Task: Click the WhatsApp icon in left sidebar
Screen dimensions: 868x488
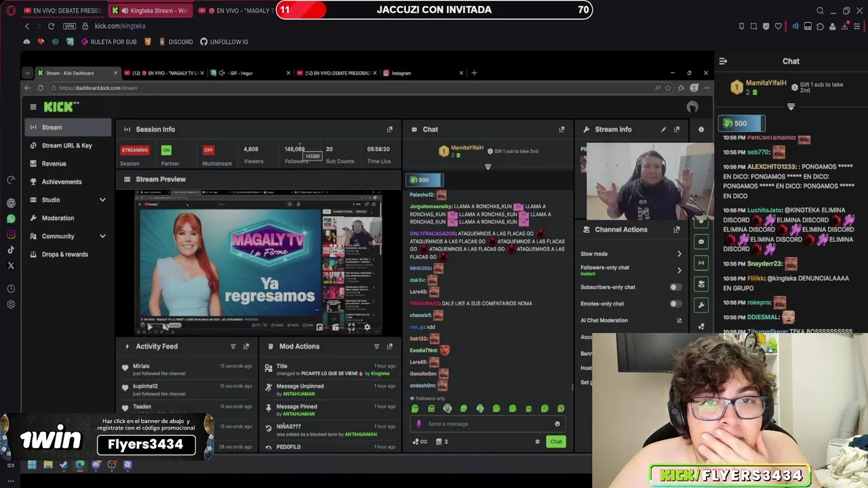Action: (x=11, y=219)
